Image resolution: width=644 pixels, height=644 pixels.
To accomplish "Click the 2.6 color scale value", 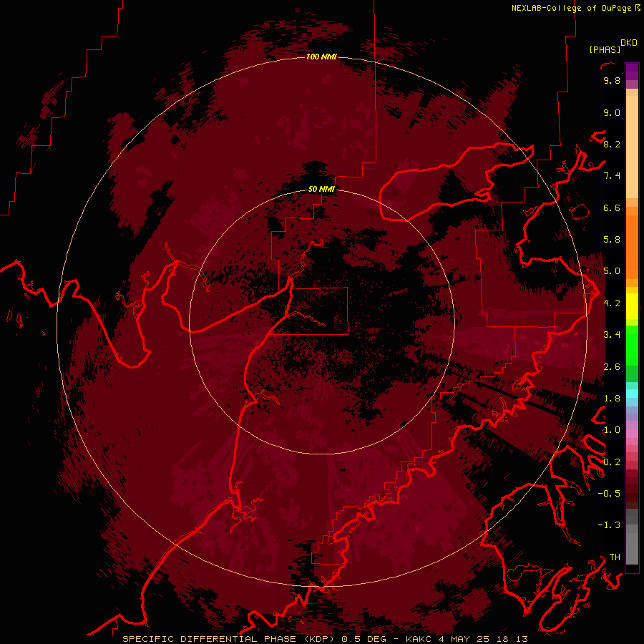I will (612, 367).
